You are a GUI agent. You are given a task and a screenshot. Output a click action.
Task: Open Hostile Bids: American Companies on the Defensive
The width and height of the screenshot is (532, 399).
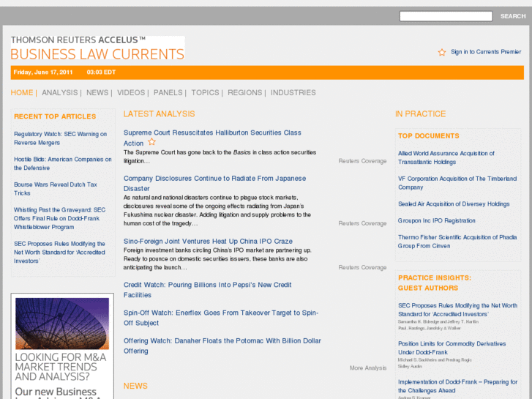coord(63,164)
